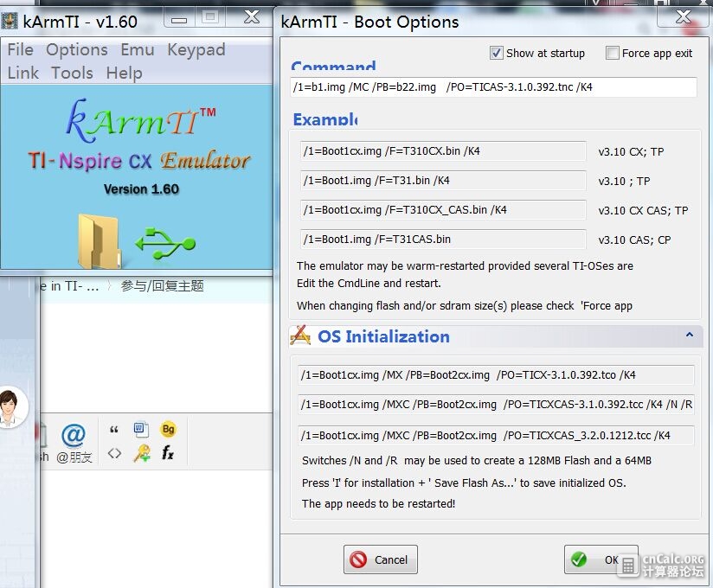The image size is (713, 588).
Task: Click the Word document paste icon
Action: click(x=141, y=430)
